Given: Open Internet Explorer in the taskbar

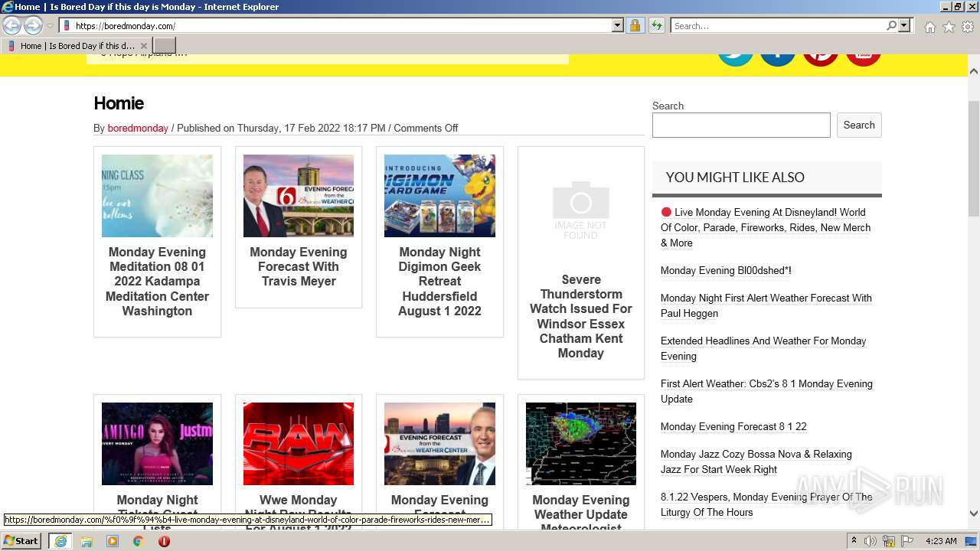Looking at the screenshot, I should point(60,541).
